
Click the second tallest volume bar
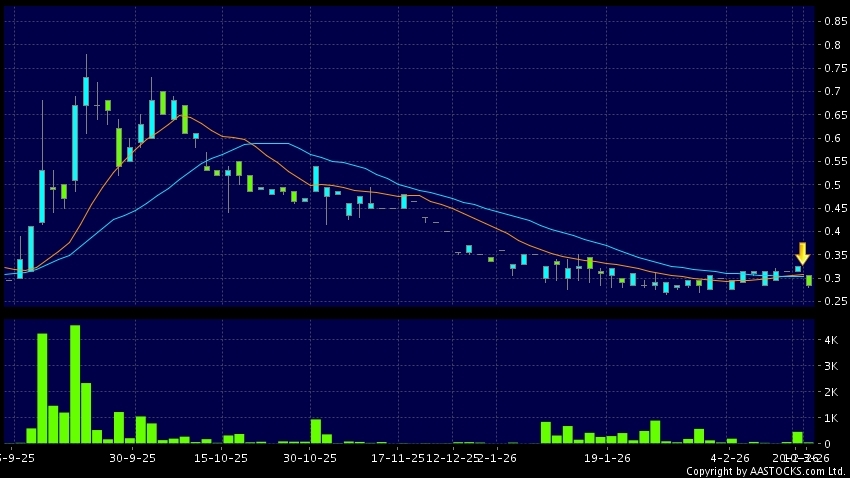[42, 388]
